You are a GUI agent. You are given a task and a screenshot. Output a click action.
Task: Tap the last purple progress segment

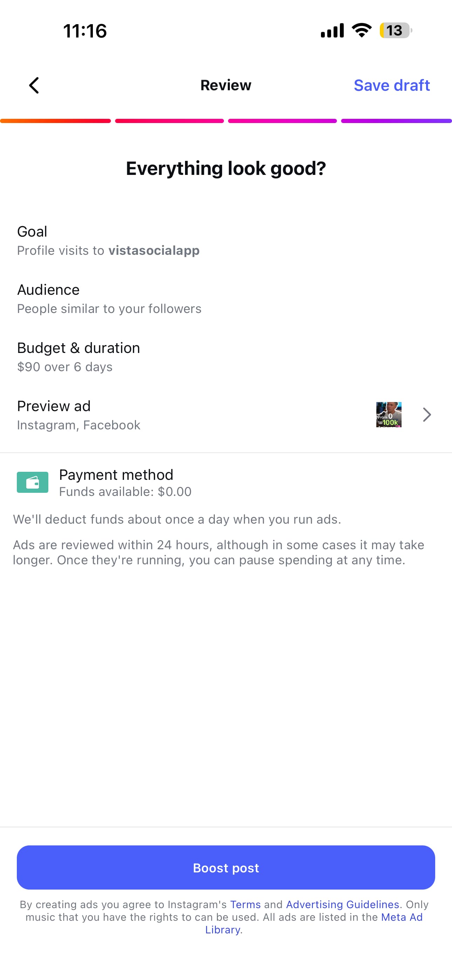[396, 121]
